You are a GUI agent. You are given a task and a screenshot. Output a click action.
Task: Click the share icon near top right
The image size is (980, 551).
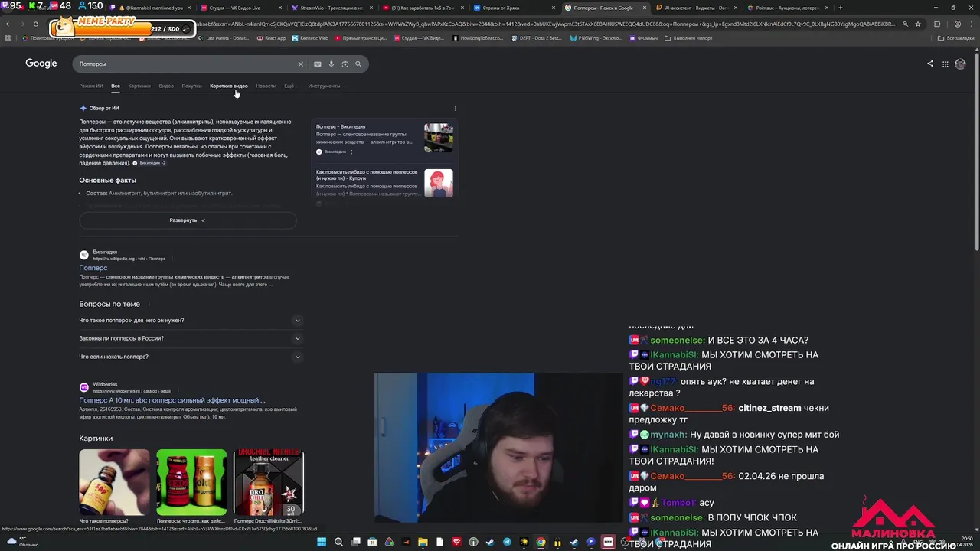[930, 64]
